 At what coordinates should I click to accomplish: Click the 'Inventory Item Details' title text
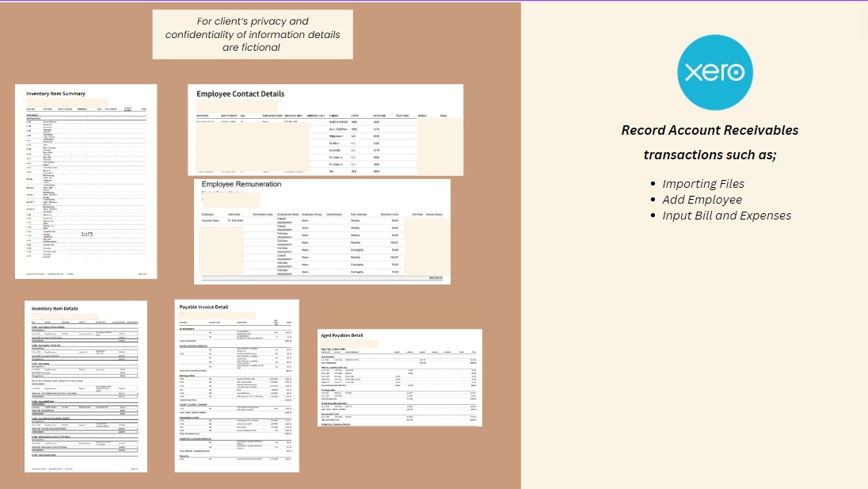click(55, 308)
